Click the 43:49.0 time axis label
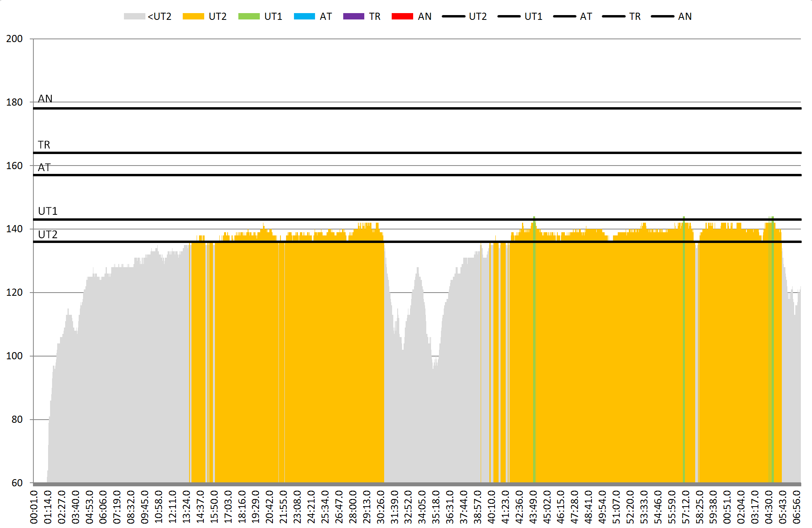Image resolution: width=812 pixels, height=528 pixels. point(533,507)
